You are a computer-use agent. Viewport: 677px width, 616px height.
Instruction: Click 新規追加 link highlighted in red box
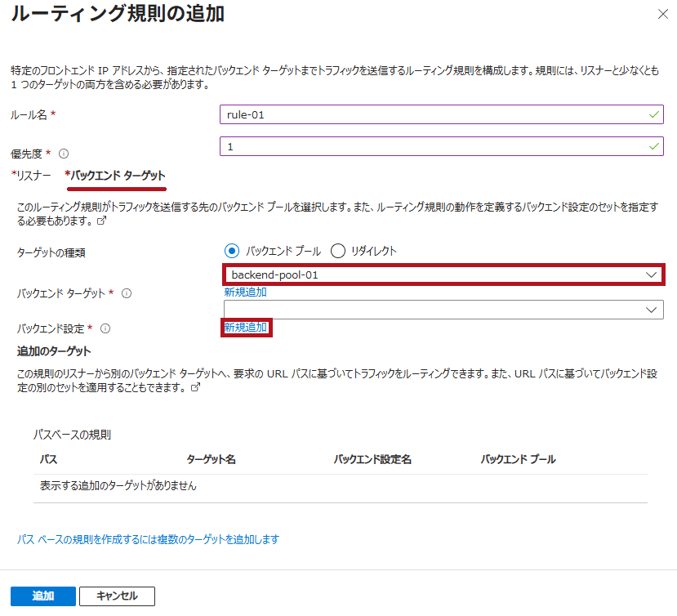pyautogui.click(x=246, y=328)
